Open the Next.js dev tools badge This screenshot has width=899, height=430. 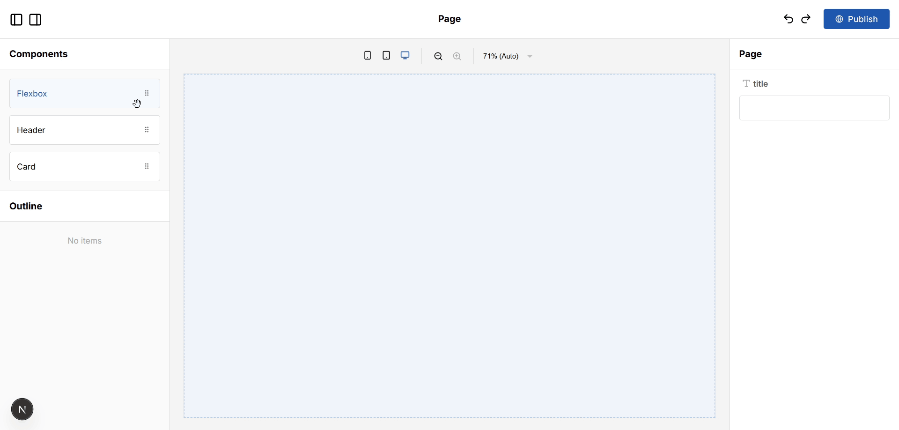pos(22,409)
